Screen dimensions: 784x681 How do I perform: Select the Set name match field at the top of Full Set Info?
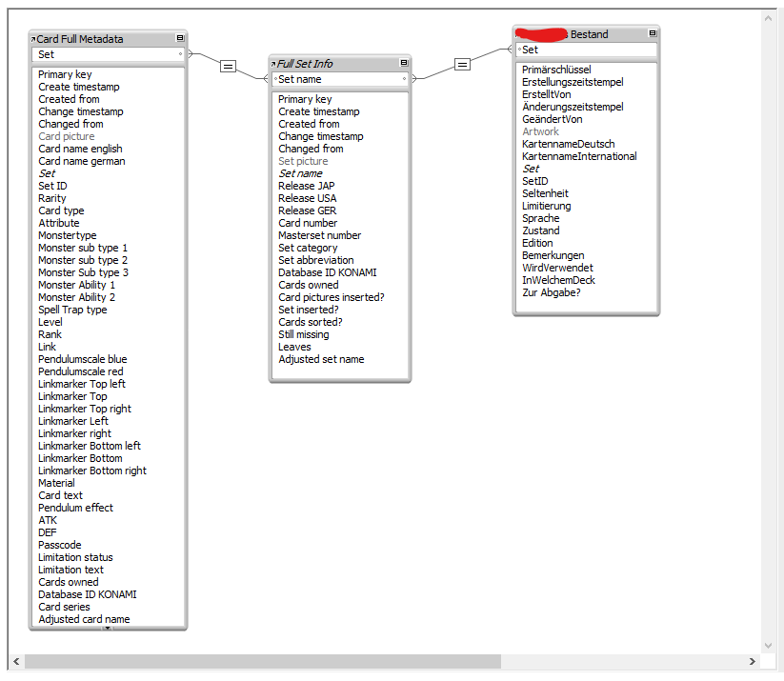[x=340, y=79]
